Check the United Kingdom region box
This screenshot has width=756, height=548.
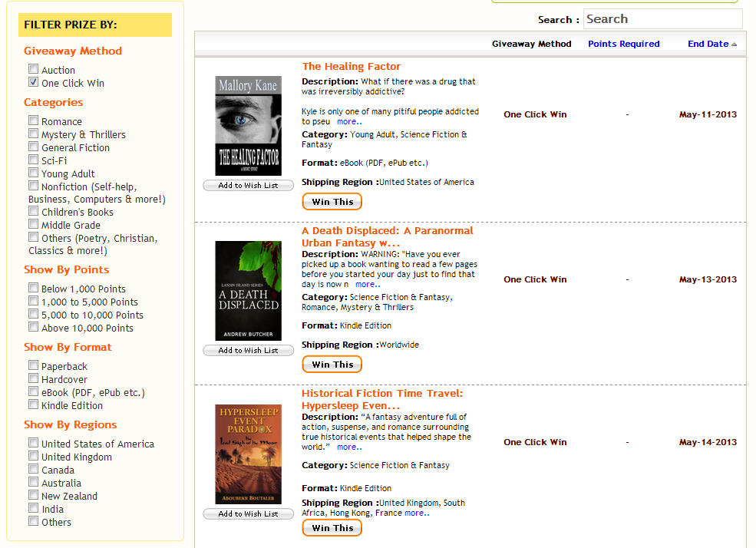(x=34, y=456)
